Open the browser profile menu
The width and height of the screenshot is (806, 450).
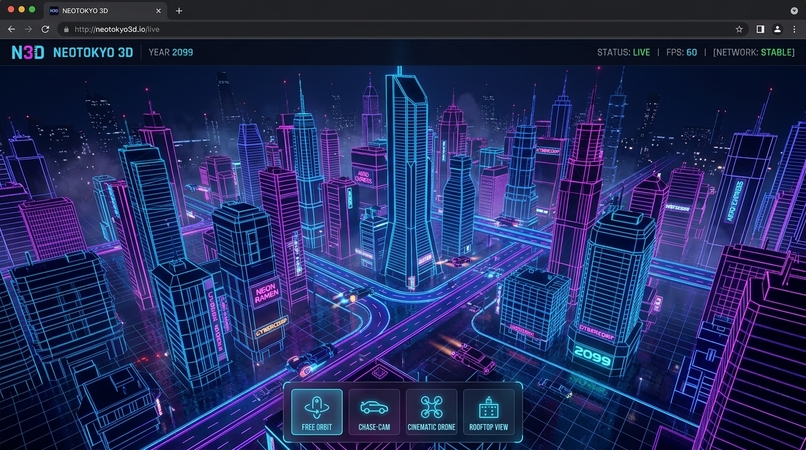pyautogui.click(x=777, y=29)
